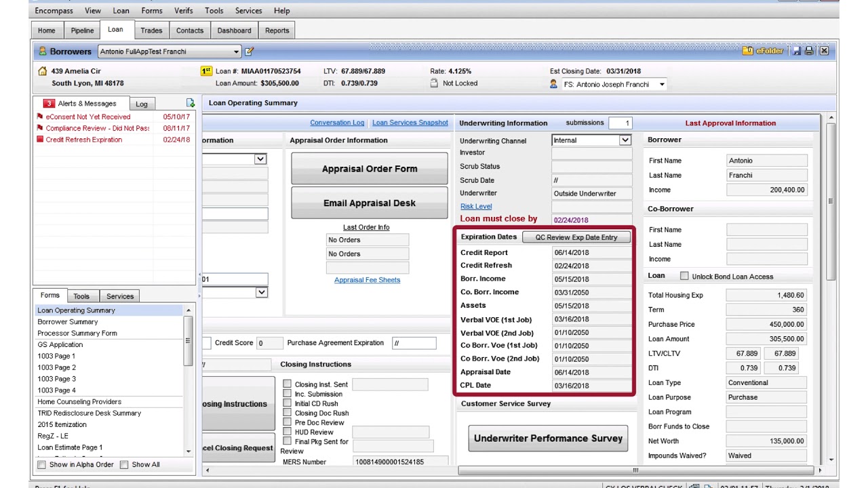Check Closing Inst. Sent
The width and height of the screenshot is (868, 488).
pyautogui.click(x=288, y=384)
